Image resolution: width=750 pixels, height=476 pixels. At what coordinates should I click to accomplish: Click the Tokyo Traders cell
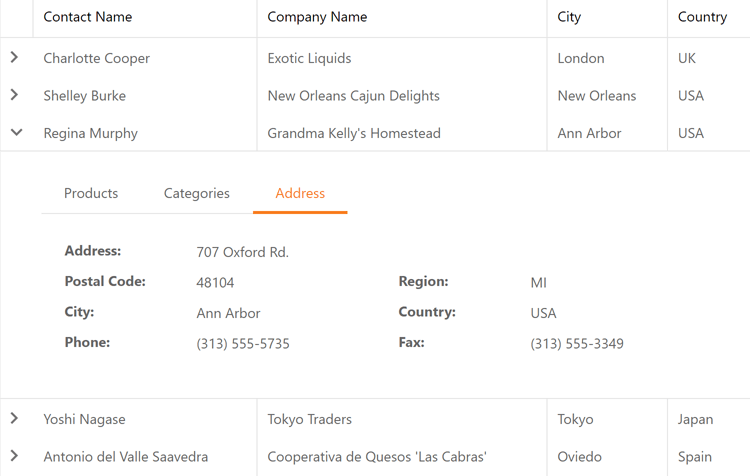point(309,419)
